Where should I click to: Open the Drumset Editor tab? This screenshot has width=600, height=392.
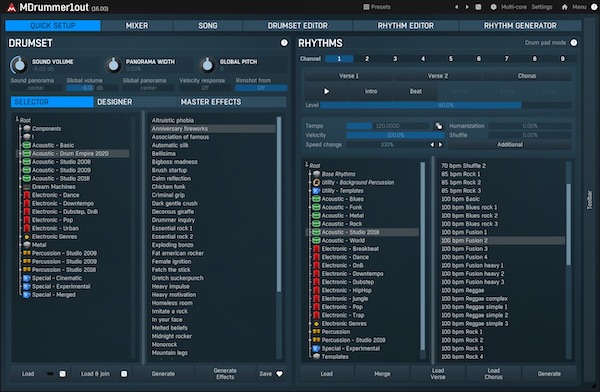click(x=297, y=26)
